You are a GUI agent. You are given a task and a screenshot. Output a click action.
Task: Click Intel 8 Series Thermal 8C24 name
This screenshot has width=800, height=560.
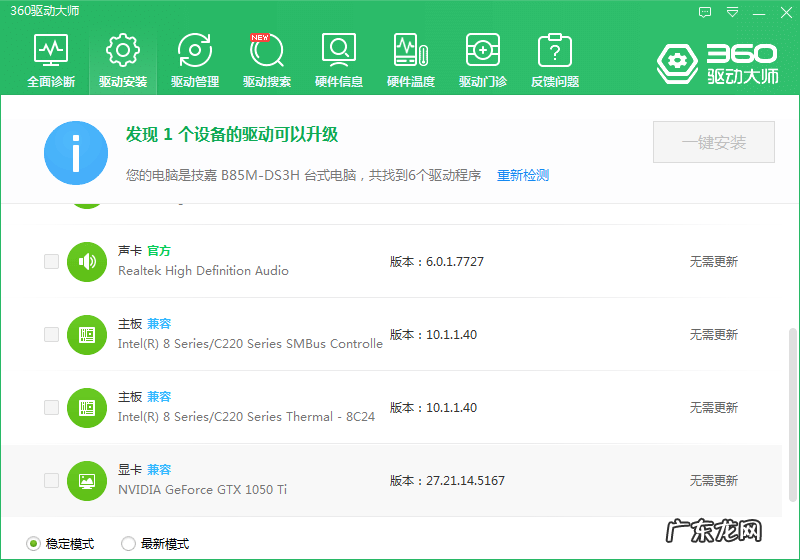tap(246, 417)
